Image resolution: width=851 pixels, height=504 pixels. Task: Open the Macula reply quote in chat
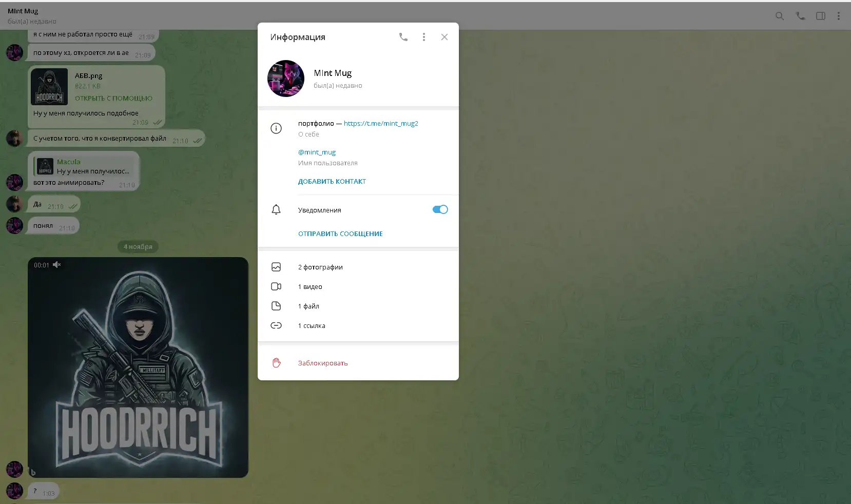[x=84, y=166]
